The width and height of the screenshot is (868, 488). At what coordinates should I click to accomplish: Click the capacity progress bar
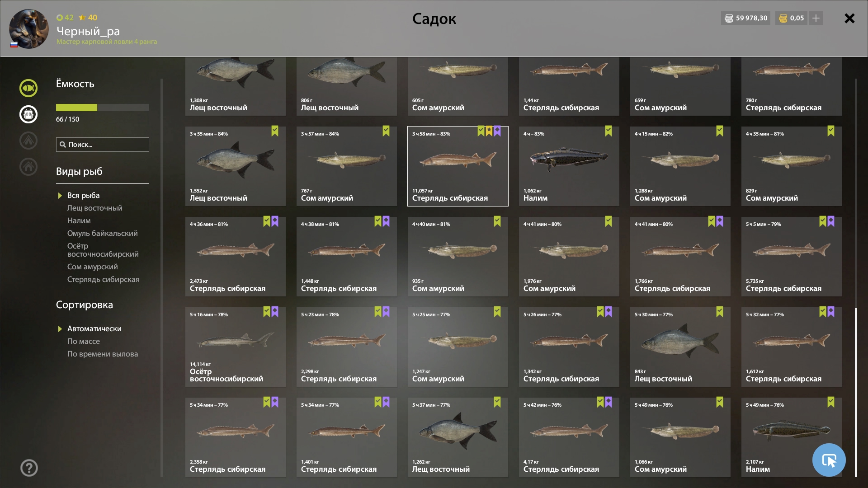click(103, 108)
